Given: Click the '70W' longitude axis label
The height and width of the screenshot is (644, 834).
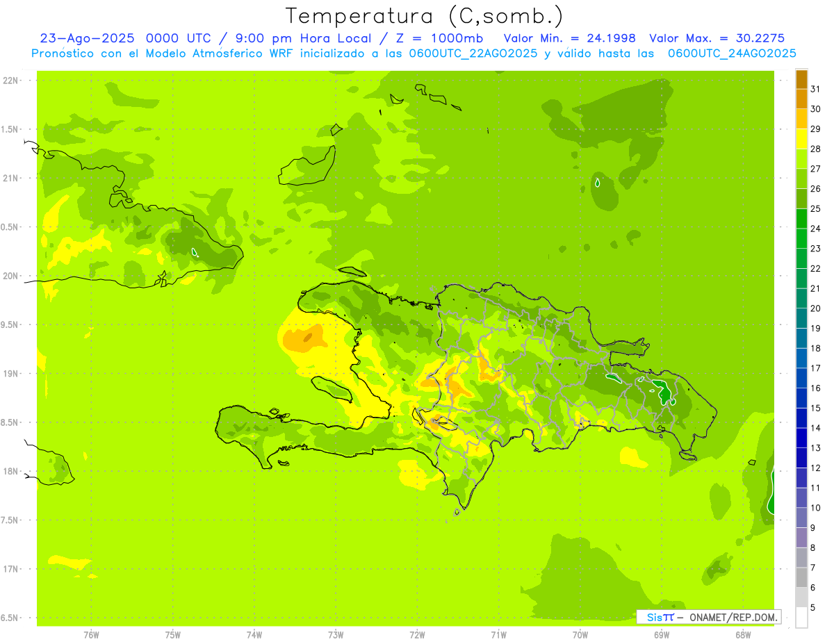Looking at the screenshot, I should pos(580,635).
